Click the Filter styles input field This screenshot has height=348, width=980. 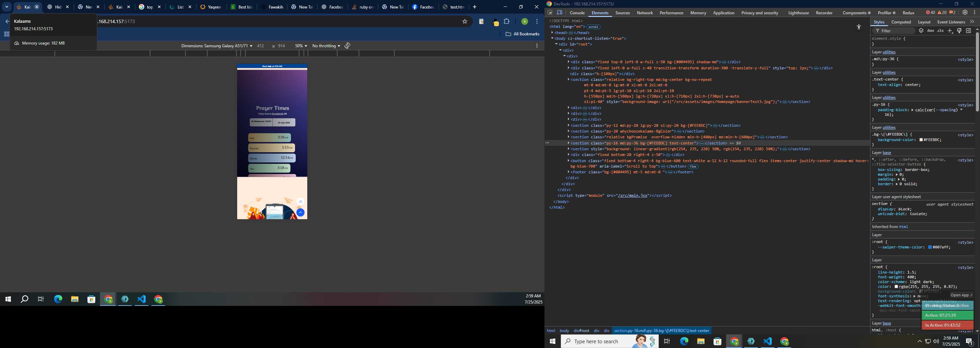893,31
